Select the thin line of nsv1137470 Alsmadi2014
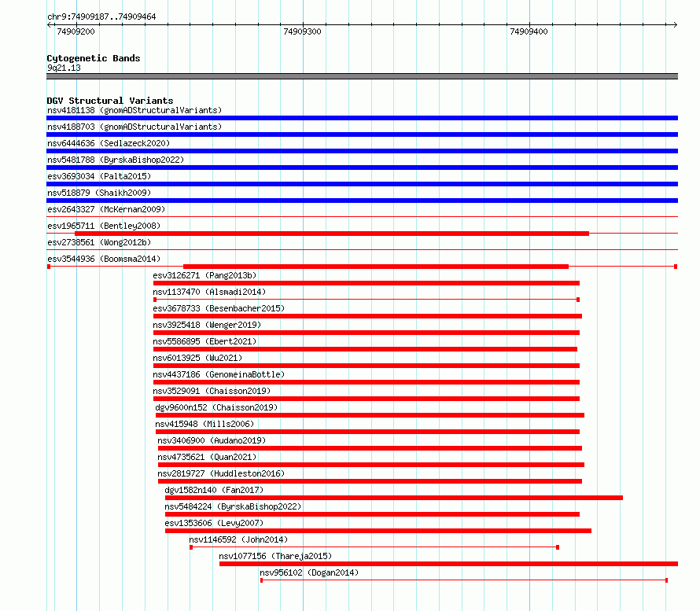Screen dimensions: 700x611 [x=367, y=300]
